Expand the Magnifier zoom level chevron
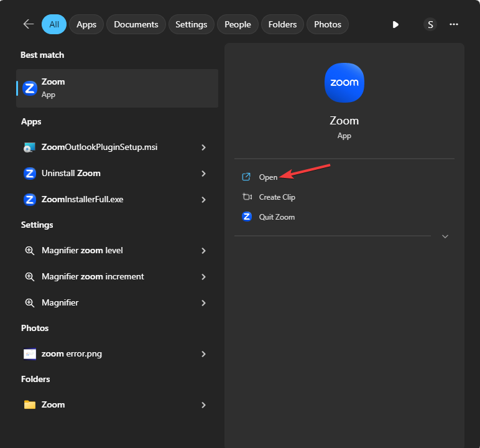Image resolution: width=480 pixels, height=448 pixels. tap(203, 251)
